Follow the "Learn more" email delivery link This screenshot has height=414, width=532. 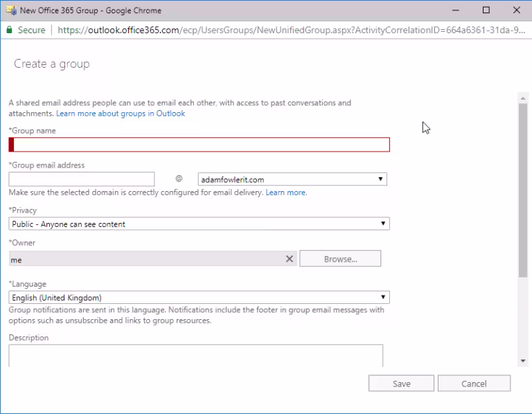coord(285,192)
